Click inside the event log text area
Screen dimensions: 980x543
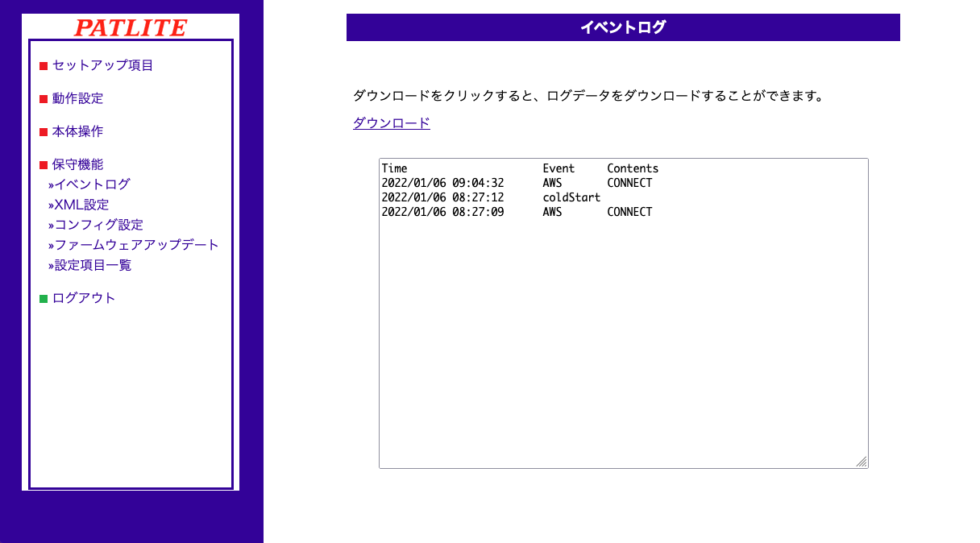coord(623,338)
